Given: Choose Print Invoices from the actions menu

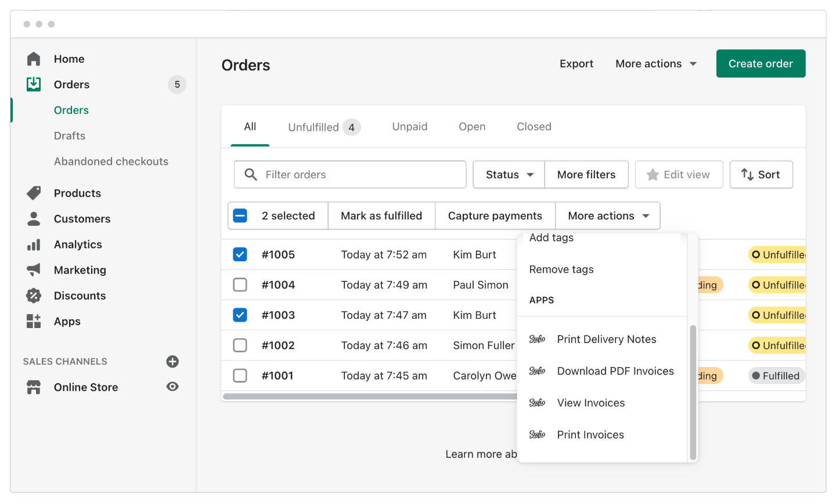Looking at the screenshot, I should coord(590,434).
